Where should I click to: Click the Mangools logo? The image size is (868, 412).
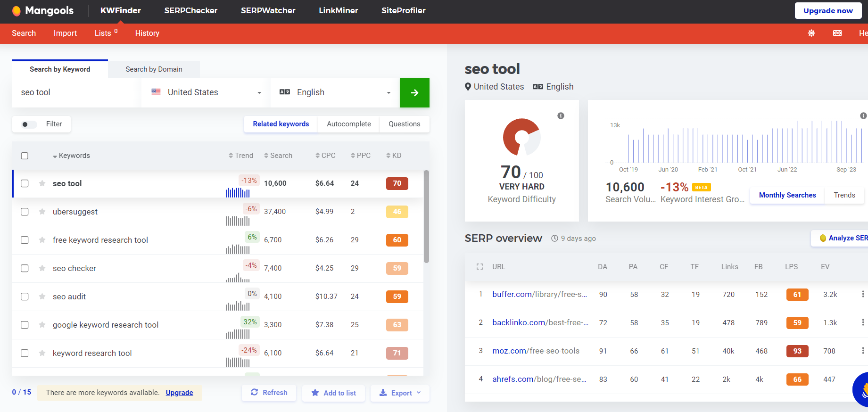(42, 10)
